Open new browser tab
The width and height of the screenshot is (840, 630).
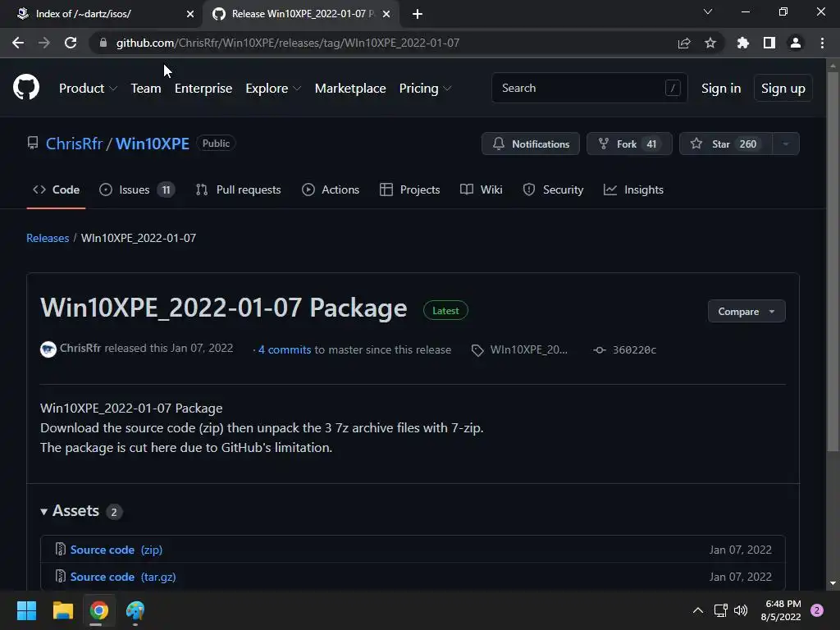click(418, 14)
